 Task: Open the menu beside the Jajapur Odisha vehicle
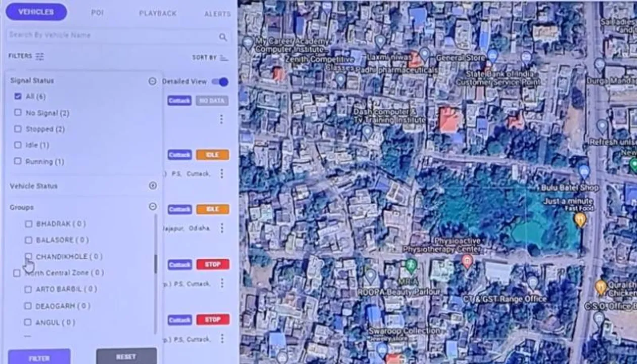coord(221,228)
